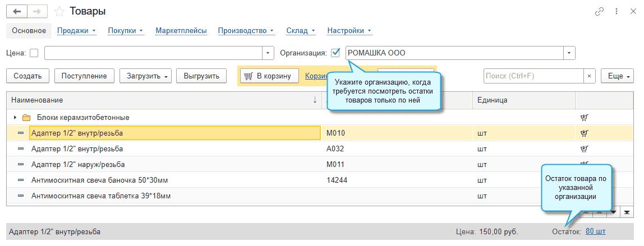
Task: Add Товары to favorites with the star
Action: pos(59,11)
